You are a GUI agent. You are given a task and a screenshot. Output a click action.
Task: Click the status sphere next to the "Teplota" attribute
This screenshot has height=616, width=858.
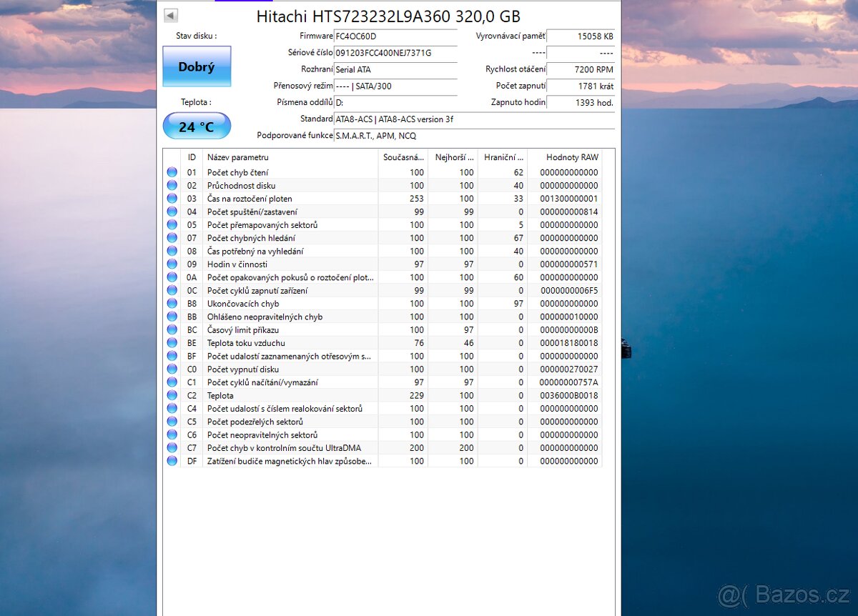point(172,395)
